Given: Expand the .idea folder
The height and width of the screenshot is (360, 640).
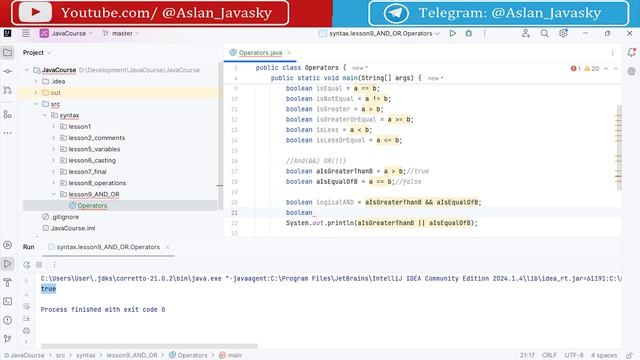Looking at the screenshot, I should pos(36,81).
